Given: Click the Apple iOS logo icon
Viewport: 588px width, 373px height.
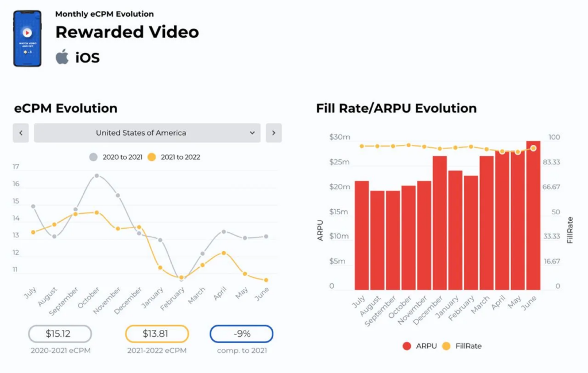Looking at the screenshot, I should tap(62, 57).
